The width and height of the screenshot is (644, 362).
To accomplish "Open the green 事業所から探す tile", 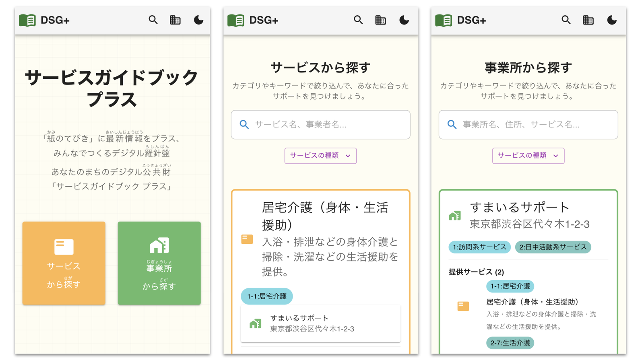I will click(159, 263).
